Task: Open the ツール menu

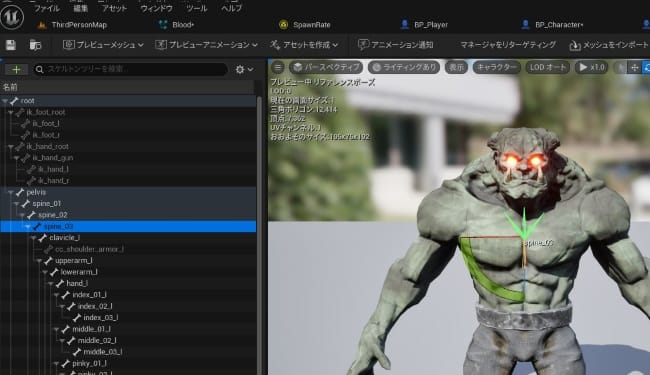Action: click(x=196, y=8)
